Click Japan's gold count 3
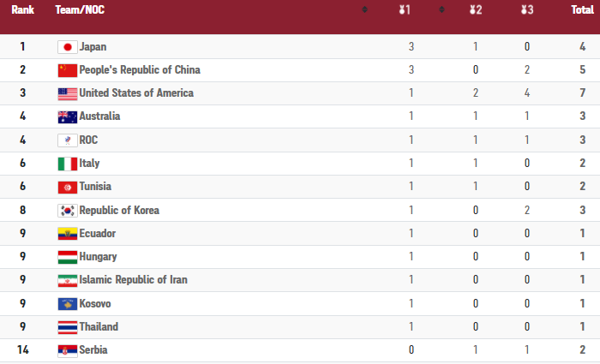The width and height of the screenshot is (600, 364). click(x=411, y=46)
